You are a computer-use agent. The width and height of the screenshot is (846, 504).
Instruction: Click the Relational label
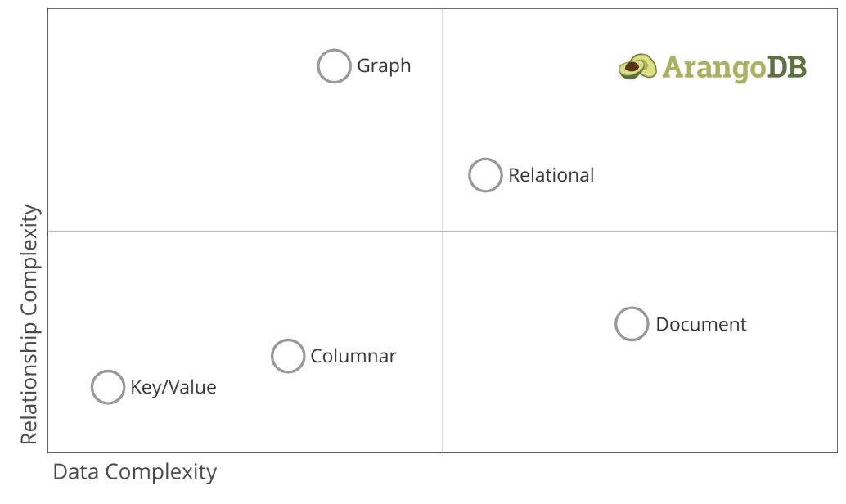[x=551, y=175]
